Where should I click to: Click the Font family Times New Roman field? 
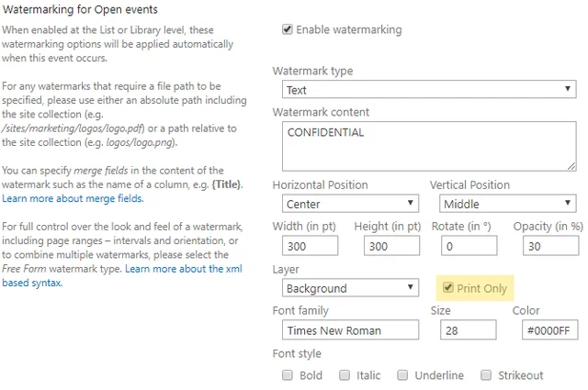(350, 330)
